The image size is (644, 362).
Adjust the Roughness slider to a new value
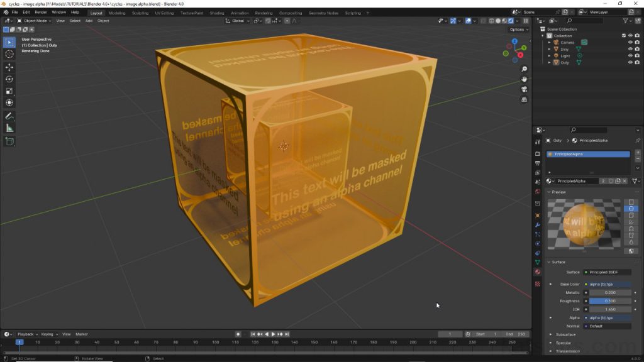(x=610, y=301)
